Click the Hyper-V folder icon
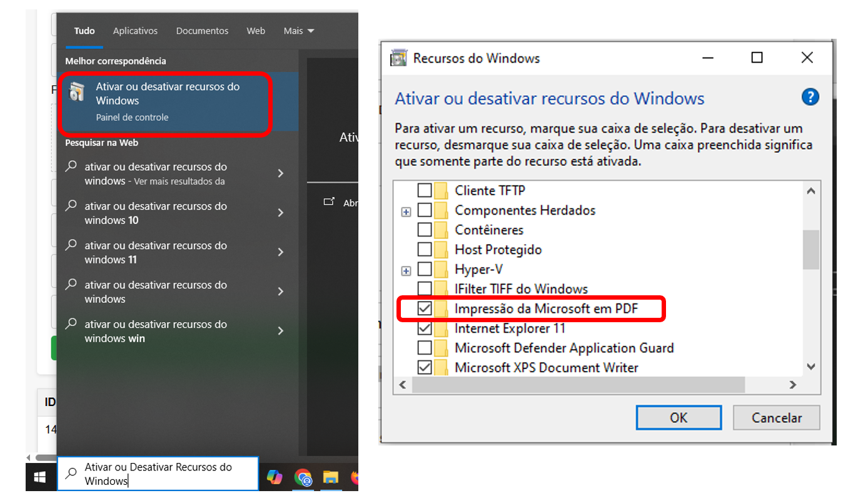Image resolution: width=868 pixels, height=498 pixels. (442, 270)
